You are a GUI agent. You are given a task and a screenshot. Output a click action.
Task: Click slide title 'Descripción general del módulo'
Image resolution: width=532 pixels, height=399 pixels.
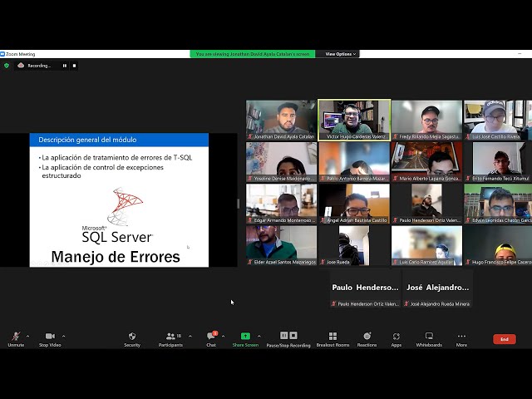(87, 140)
